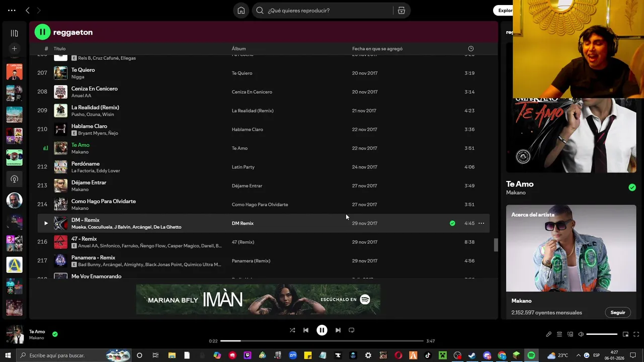
Task: Open the Browse icon inside the search bar
Action: pyautogui.click(x=401, y=11)
